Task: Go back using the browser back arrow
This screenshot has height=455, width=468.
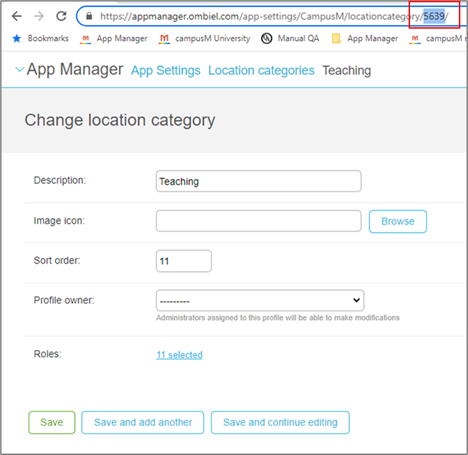Action: [17, 16]
